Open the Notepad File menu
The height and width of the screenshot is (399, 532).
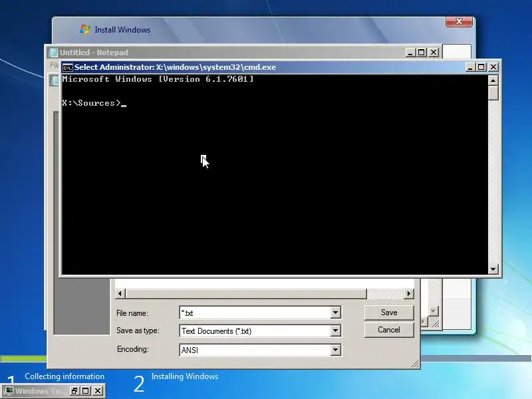pyautogui.click(x=54, y=65)
